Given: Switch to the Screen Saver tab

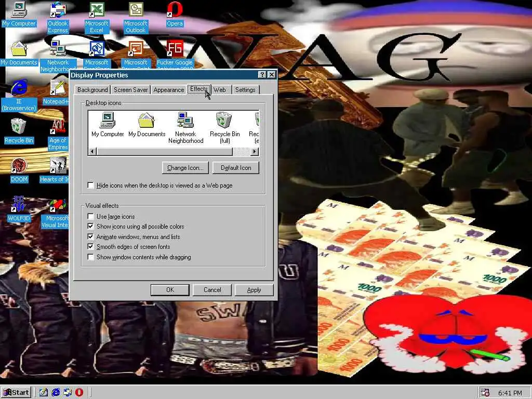Looking at the screenshot, I should click(130, 89).
